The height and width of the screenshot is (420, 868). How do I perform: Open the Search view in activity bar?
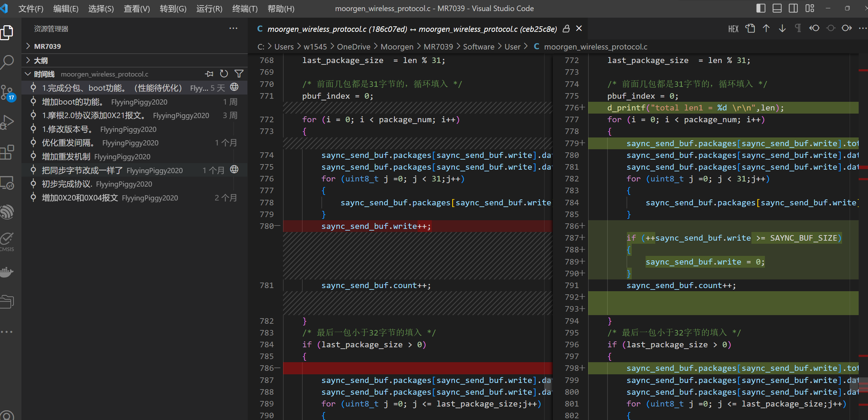7,62
